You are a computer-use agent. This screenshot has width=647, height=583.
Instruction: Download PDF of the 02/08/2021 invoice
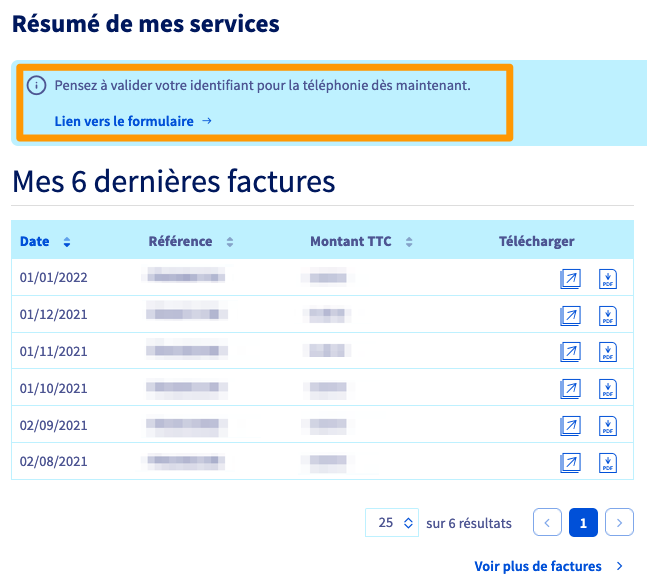(607, 461)
